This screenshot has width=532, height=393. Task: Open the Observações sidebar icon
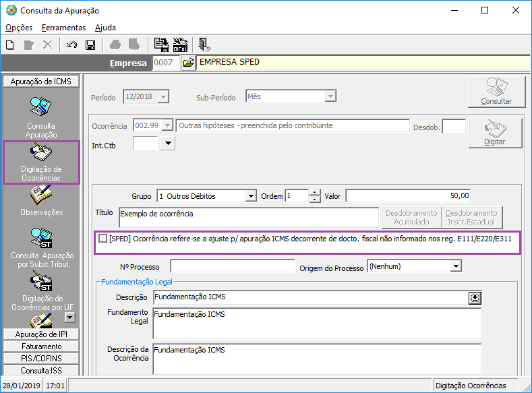(41, 201)
